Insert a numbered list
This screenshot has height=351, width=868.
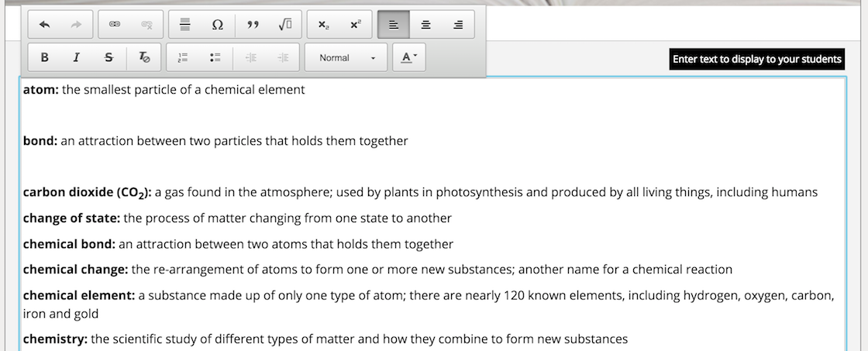[183, 57]
